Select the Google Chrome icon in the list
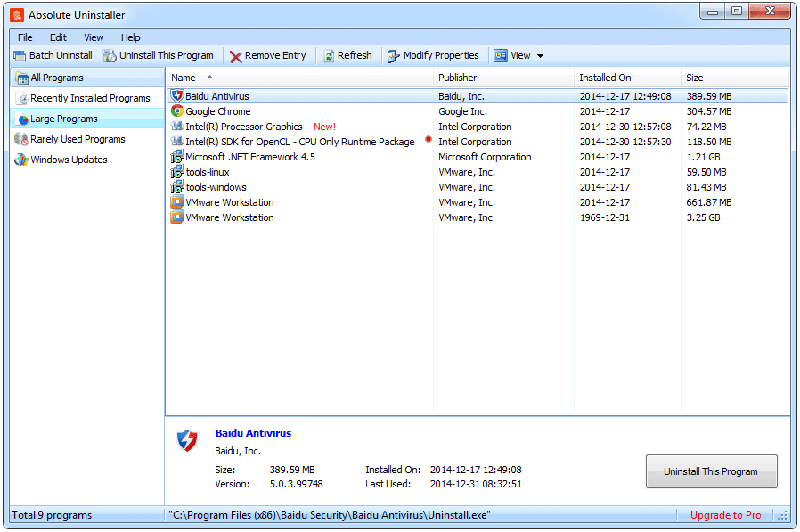Screen dimensions: 800x532 point(176,111)
